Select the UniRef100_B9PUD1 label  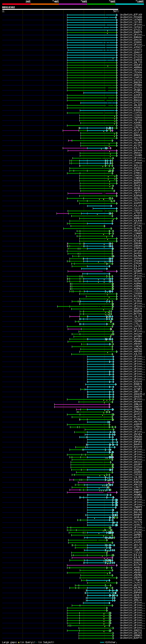pyautogui.click(x=131, y=442)
